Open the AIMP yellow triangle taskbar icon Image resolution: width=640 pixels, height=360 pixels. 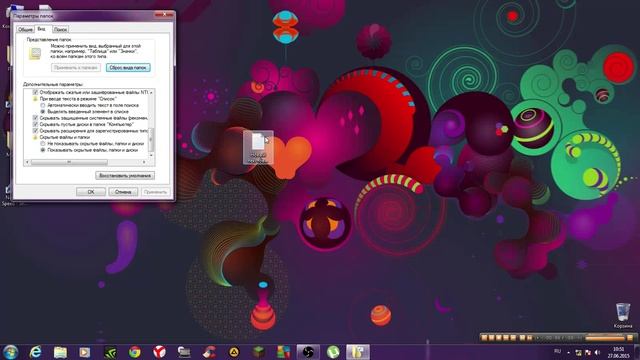click(x=234, y=352)
